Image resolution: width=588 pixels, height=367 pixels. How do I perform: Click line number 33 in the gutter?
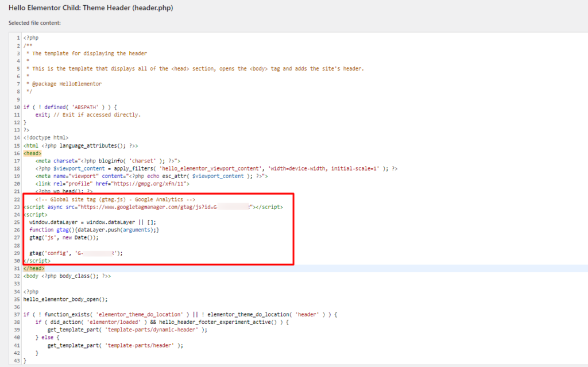coord(17,284)
